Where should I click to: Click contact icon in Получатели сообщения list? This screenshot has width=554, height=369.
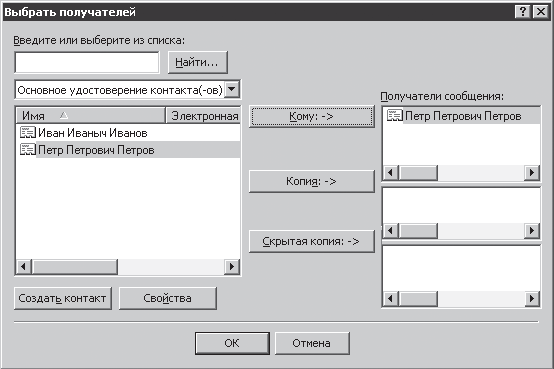pyautogui.click(x=395, y=116)
